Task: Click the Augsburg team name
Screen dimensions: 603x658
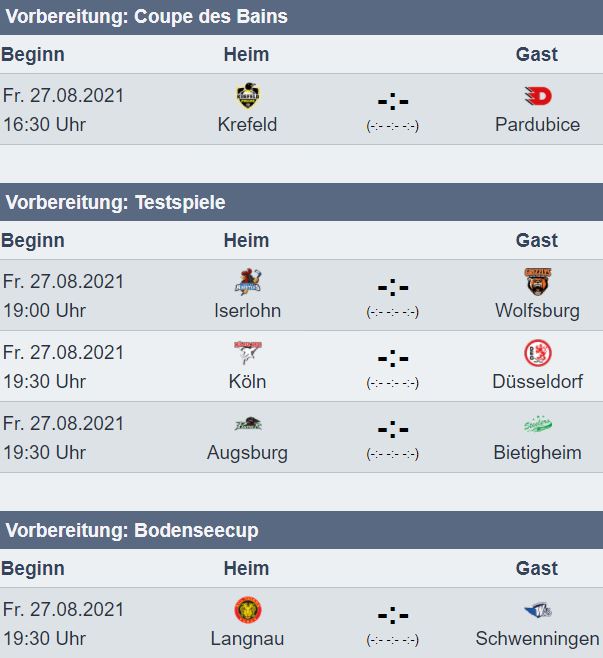Action: [x=248, y=453]
